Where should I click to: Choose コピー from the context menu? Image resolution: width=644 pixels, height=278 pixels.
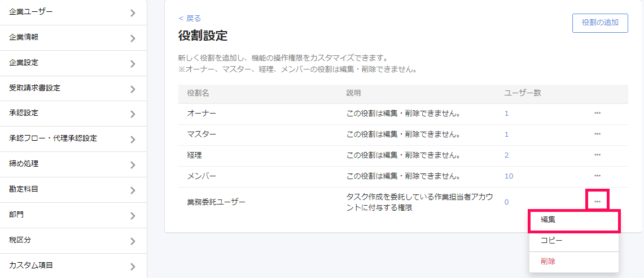pos(574,241)
